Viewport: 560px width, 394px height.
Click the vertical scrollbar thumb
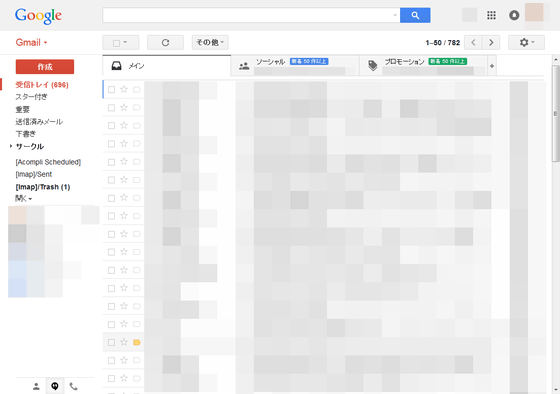tap(556, 113)
